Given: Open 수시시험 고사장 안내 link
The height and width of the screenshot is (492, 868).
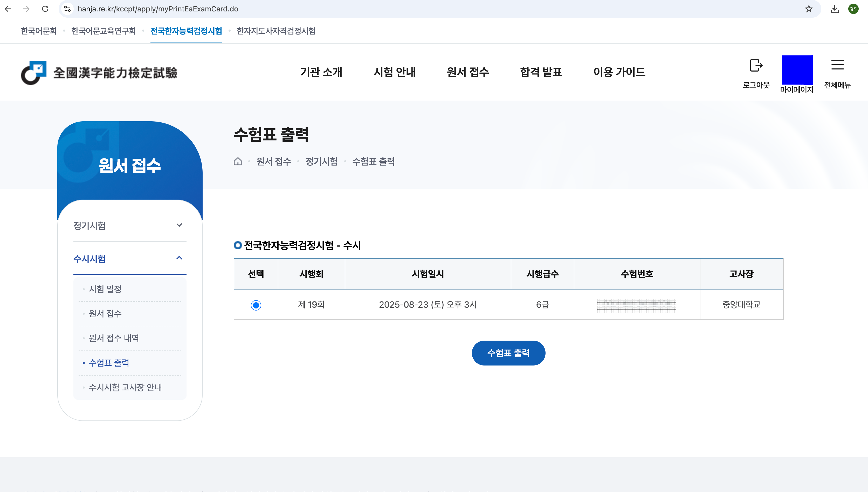Looking at the screenshot, I should [x=125, y=387].
